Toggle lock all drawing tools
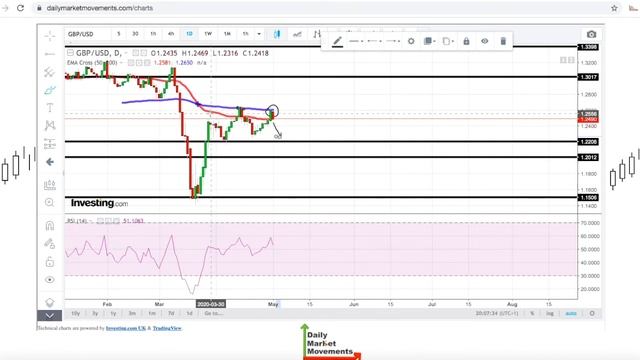640x360 pixels. point(50,262)
